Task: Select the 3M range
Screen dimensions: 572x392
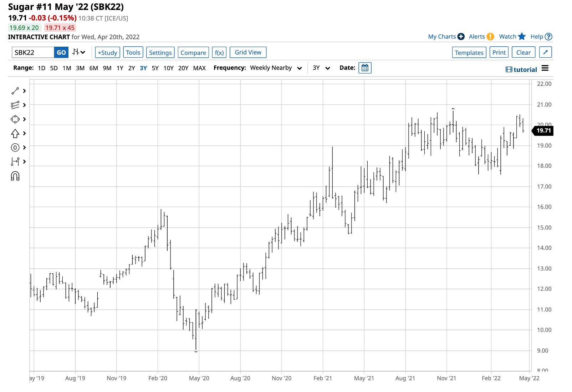Action: [80, 68]
